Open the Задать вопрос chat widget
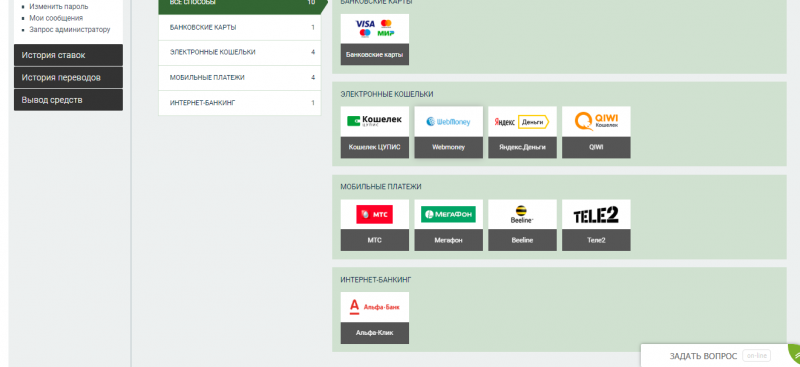 click(x=720, y=356)
